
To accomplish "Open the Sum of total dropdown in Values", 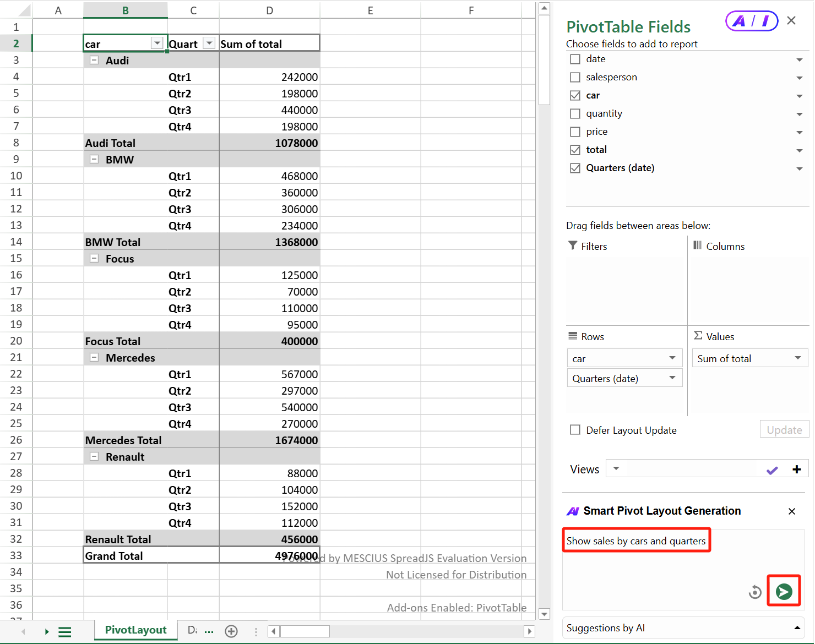I will pos(798,358).
